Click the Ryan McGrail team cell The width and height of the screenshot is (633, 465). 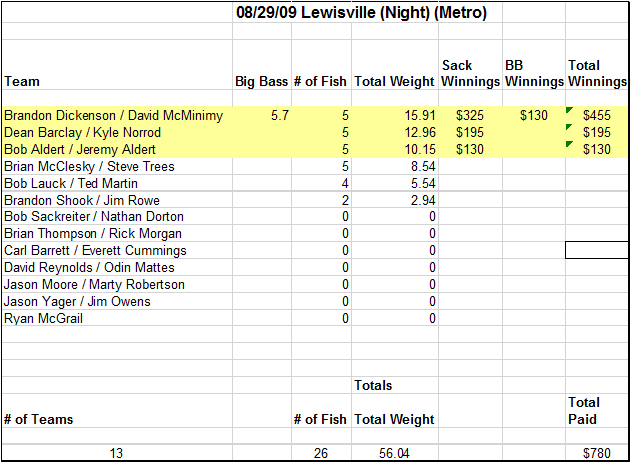coord(117,318)
